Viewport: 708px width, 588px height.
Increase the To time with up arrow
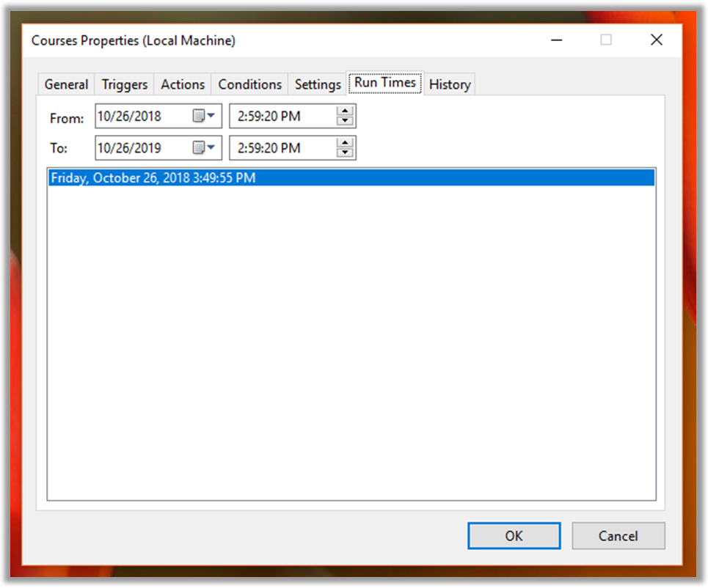coord(345,142)
